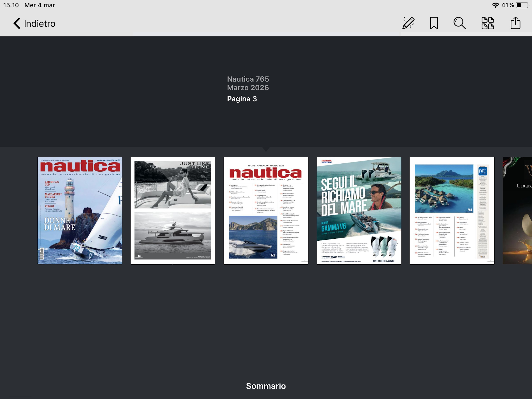Open the Honda Marine ad thumbnail
This screenshot has height=399, width=532.
tap(359, 211)
